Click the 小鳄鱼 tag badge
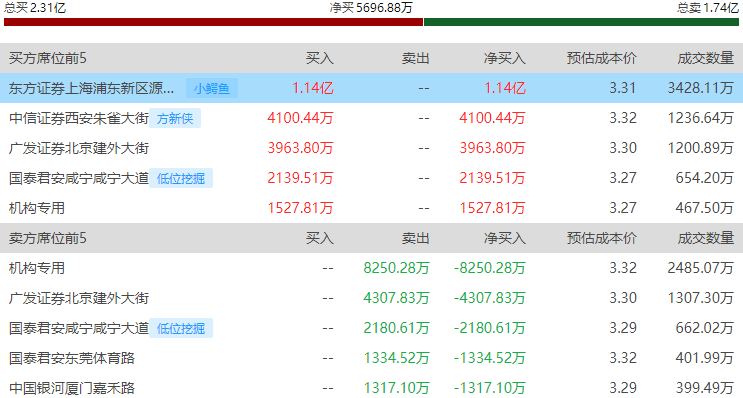 pyautogui.click(x=212, y=88)
